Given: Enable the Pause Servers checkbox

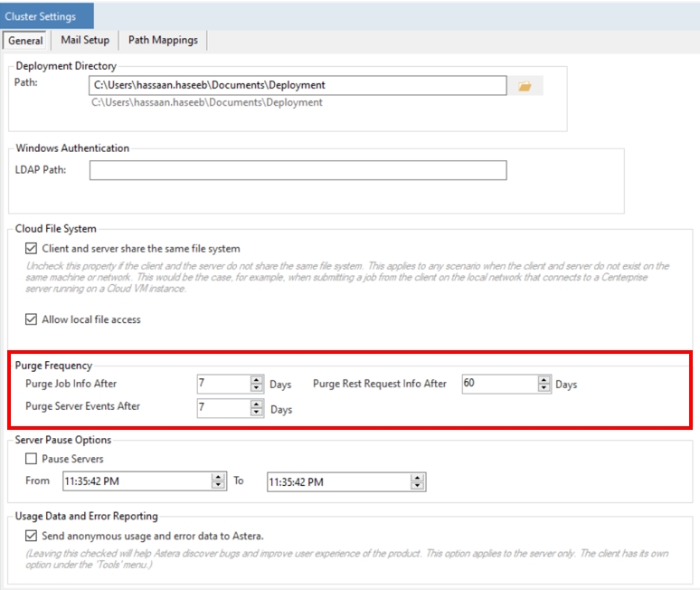Looking at the screenshot, I should (32, 459).
